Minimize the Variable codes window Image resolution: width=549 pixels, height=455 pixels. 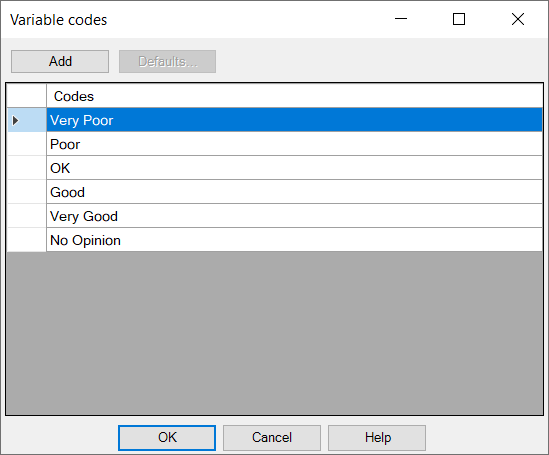(401, 19)
